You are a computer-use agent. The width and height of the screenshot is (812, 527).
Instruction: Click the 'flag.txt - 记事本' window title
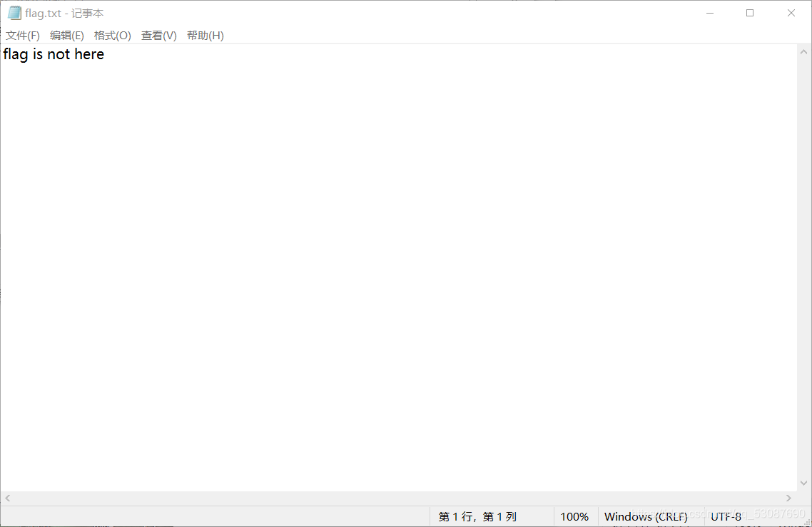tap(64, 14)
